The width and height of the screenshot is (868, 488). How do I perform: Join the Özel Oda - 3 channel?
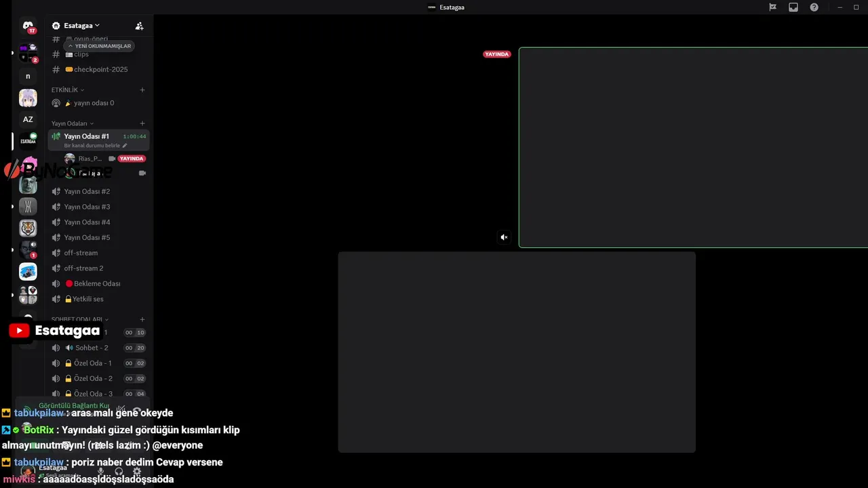click(x=99, y=394)
